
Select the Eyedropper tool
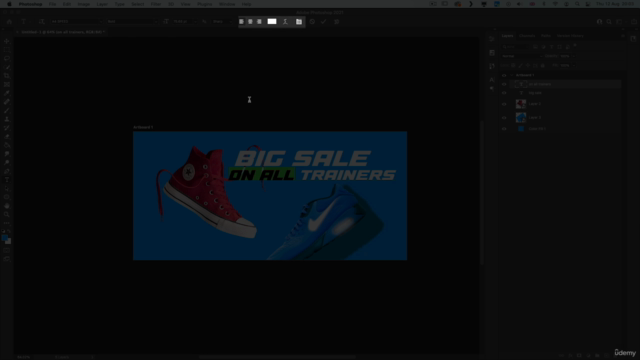point(7,93)
